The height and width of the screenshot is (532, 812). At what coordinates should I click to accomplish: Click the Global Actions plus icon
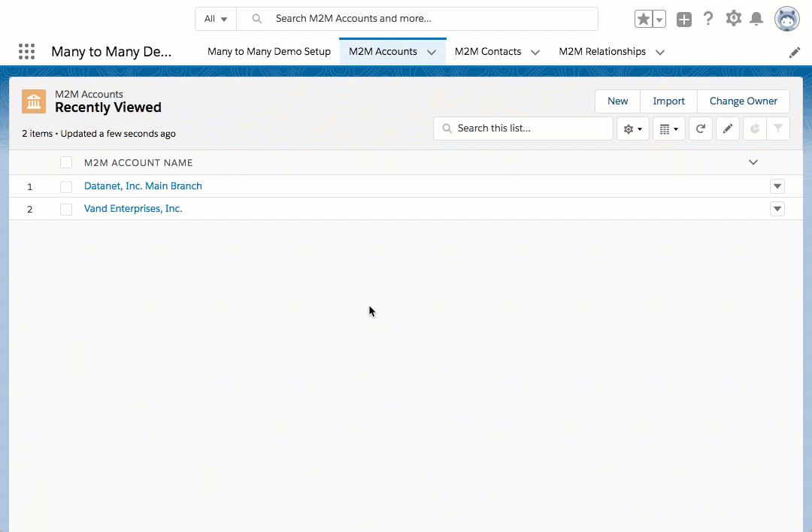tap(684, 20)
